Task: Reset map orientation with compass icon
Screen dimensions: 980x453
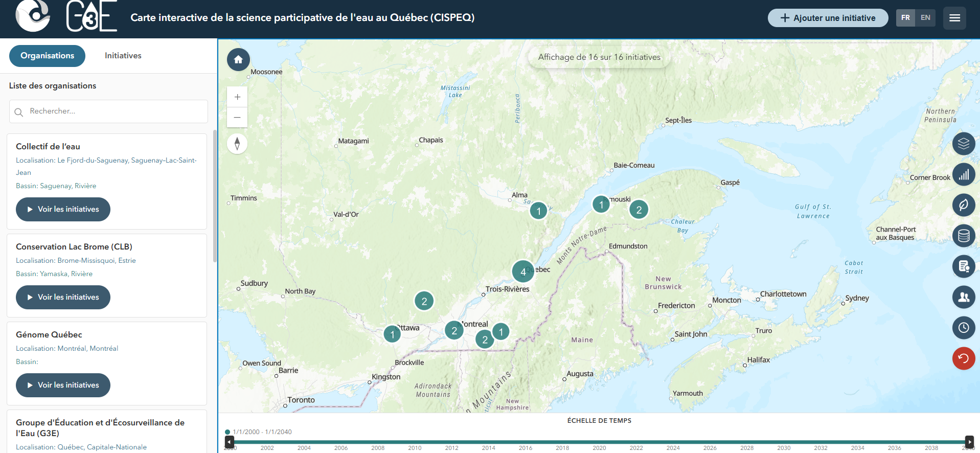Action: point(237,144)
